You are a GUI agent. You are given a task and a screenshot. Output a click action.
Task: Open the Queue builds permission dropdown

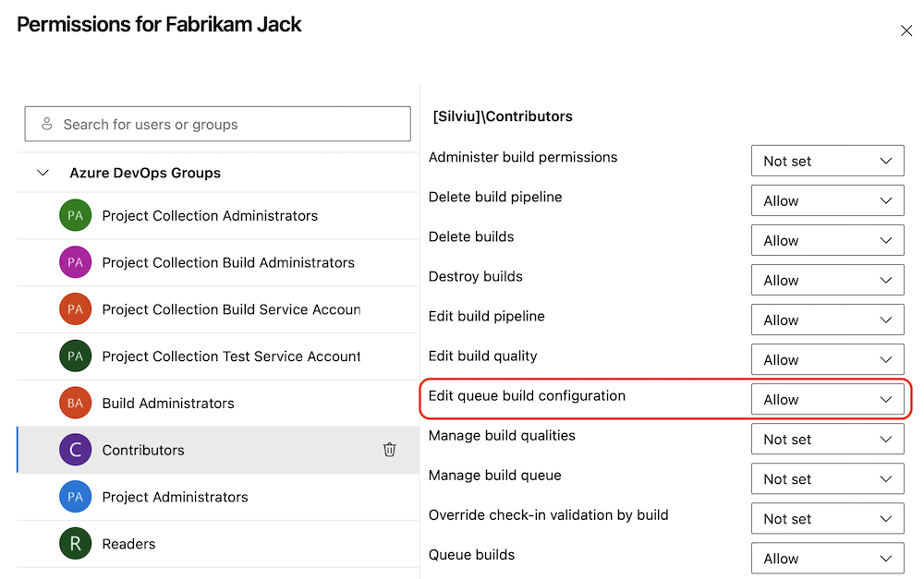pos(827,559)
